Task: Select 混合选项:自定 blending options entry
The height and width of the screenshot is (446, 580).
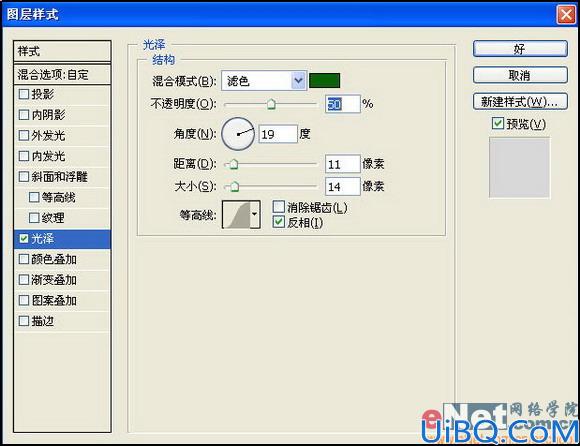Action: pos(62,74)
